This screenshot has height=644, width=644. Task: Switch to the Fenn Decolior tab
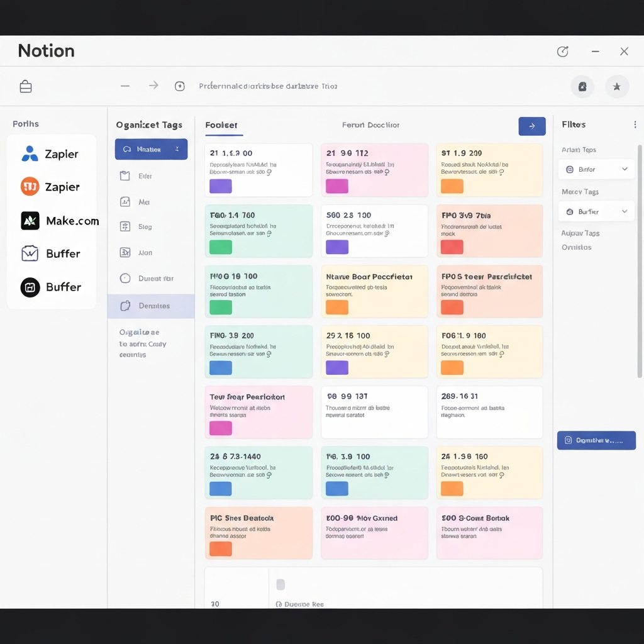pos(371,125)
